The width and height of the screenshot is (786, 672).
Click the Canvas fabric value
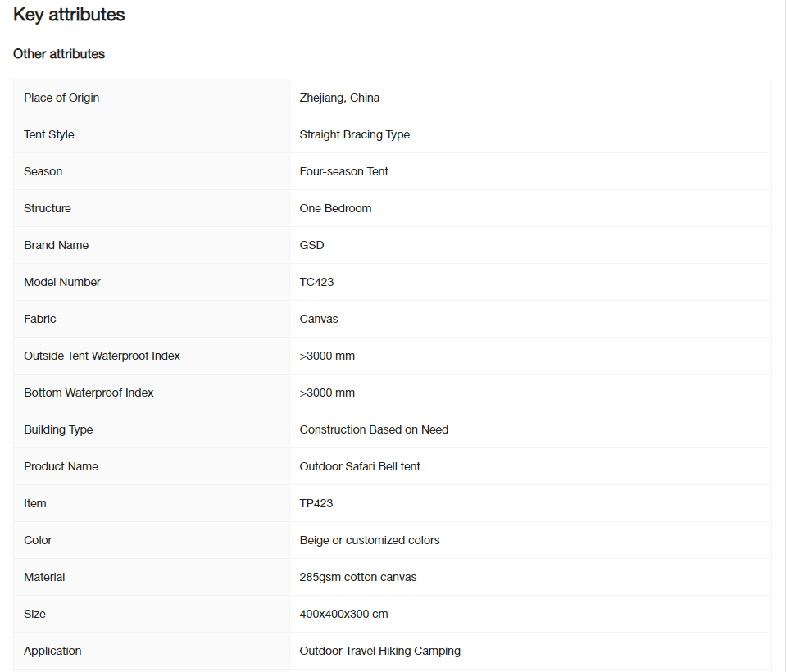pyautogui.click(x=319, y=320)
